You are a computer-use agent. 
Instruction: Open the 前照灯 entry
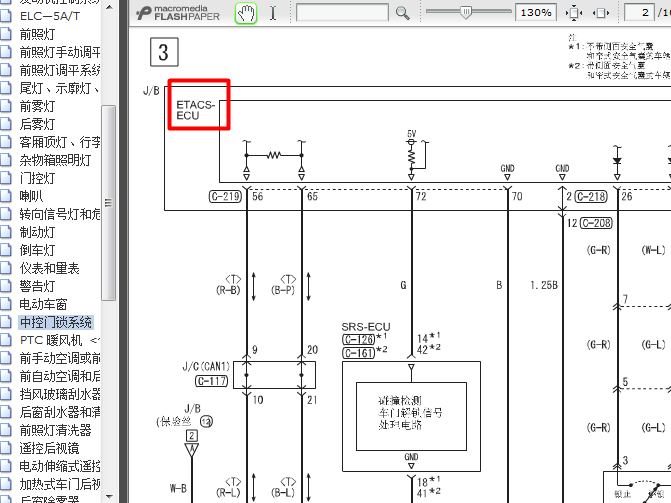click(x=37, y=34)
